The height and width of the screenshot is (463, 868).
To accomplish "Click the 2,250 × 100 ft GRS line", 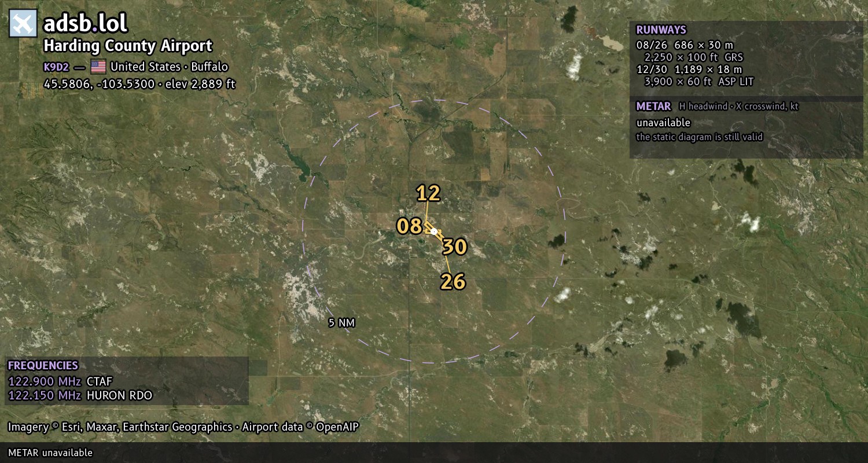I will point(693,57).
